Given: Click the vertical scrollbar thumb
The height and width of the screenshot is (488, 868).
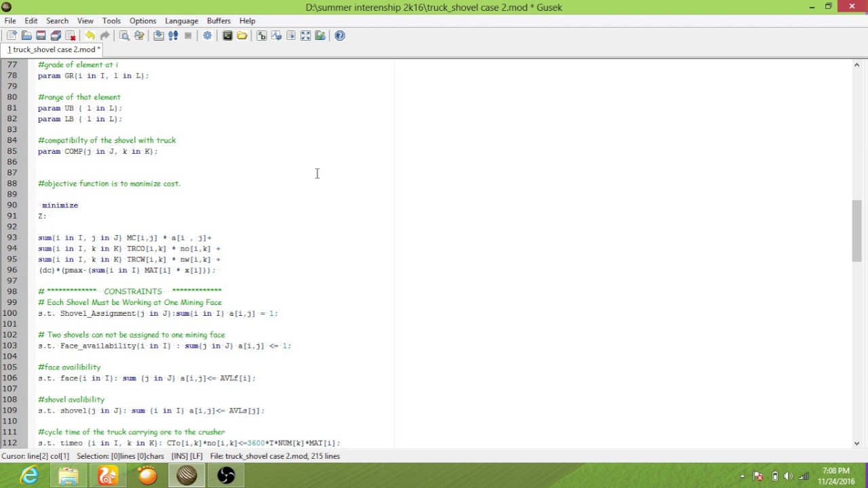Looking at the screenshot, I should 856,231.
